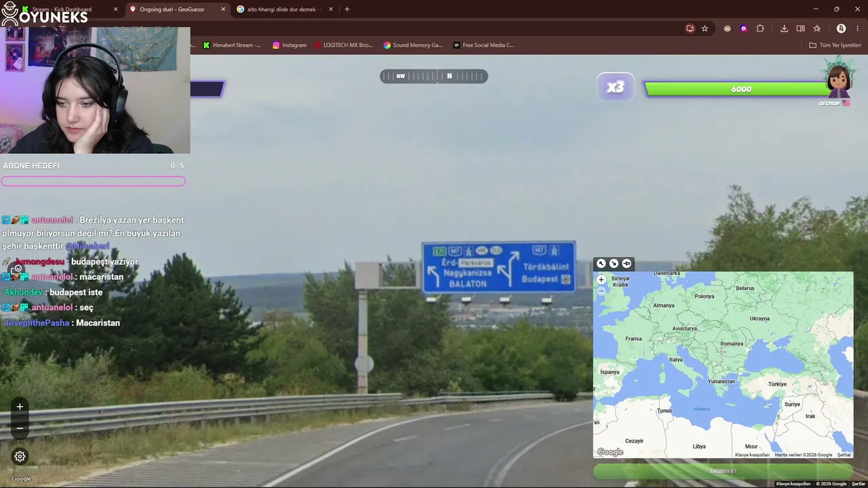Click Fransa on the guess map

coord(633,339)
